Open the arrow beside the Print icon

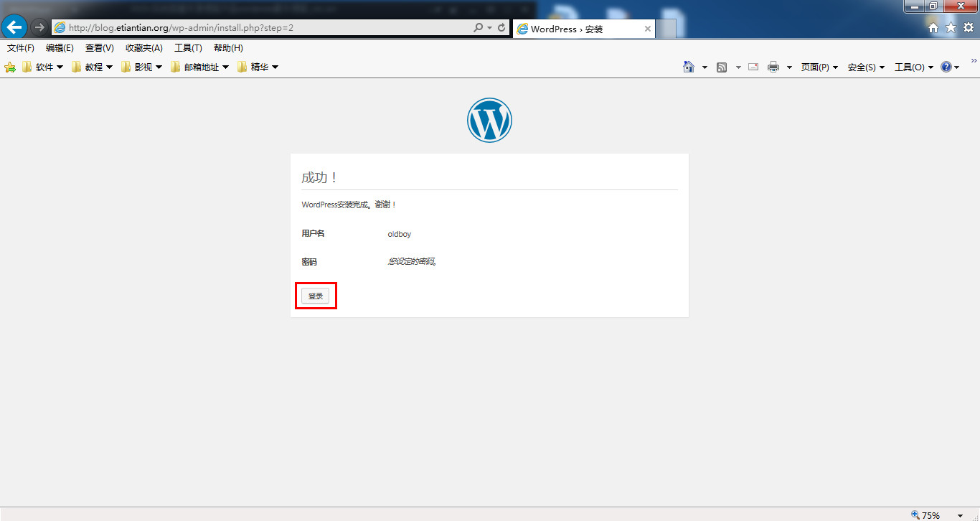[789, 67]
